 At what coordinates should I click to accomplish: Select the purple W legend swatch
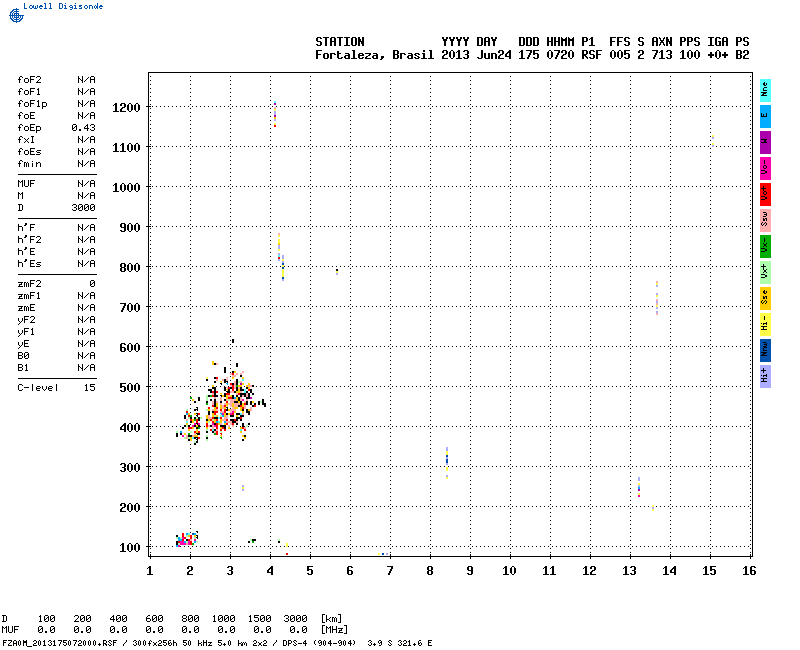tap(765, 142)
